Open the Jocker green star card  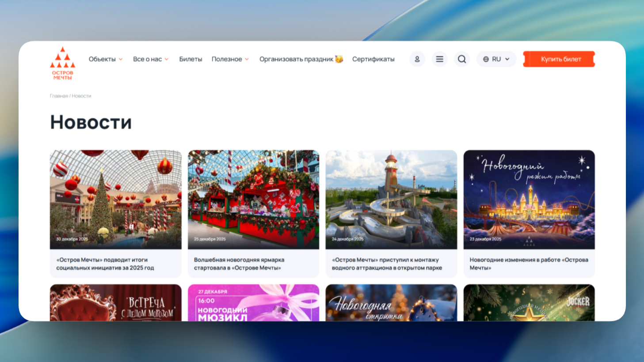click(x=529, y=303)
